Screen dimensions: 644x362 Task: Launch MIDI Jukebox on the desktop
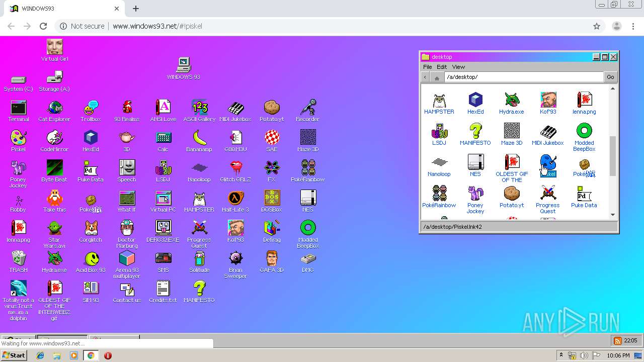[235, 111]
